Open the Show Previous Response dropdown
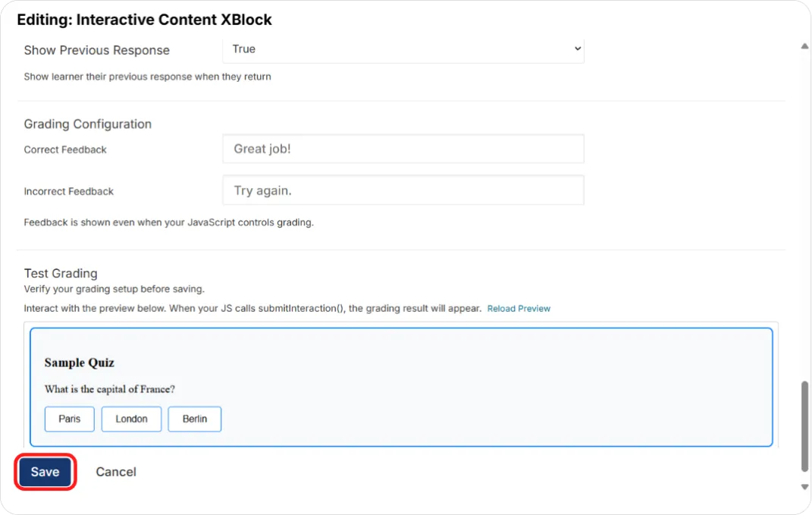This screenshot has width=812, height=515. coord(403,50)
